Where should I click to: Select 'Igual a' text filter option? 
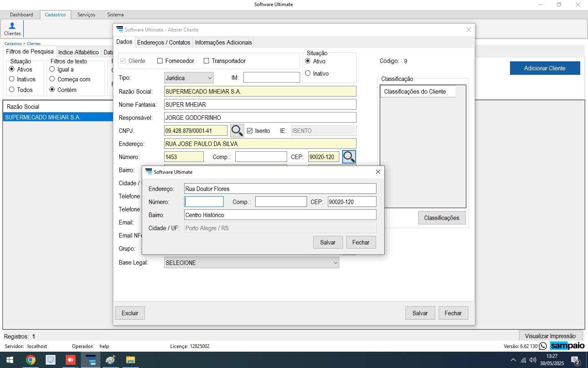point(52,69)
